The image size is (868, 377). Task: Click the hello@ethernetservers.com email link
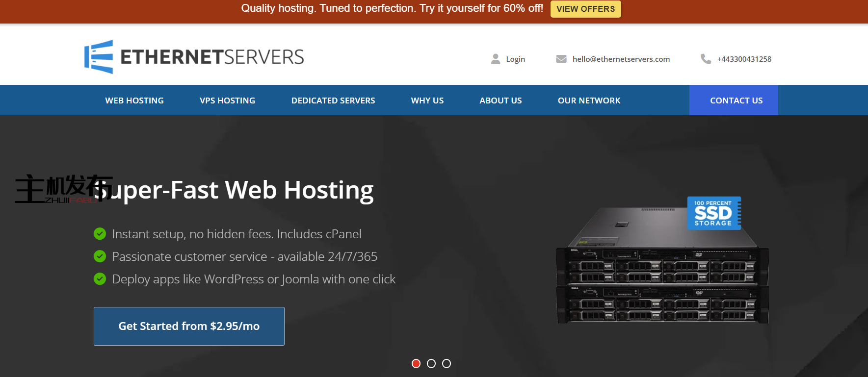click(x=621, y=59)
